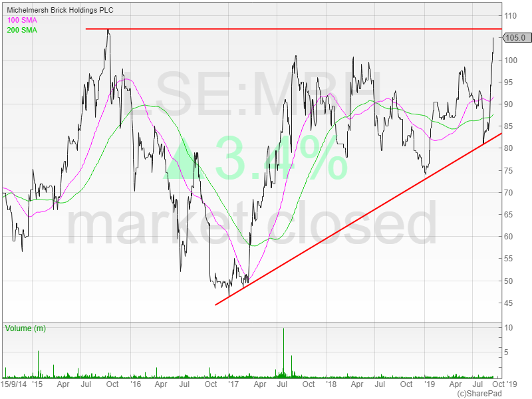532x399 pixels.
Task: Click the '16 year label on date axis
Action: click(x=136, y=384)
